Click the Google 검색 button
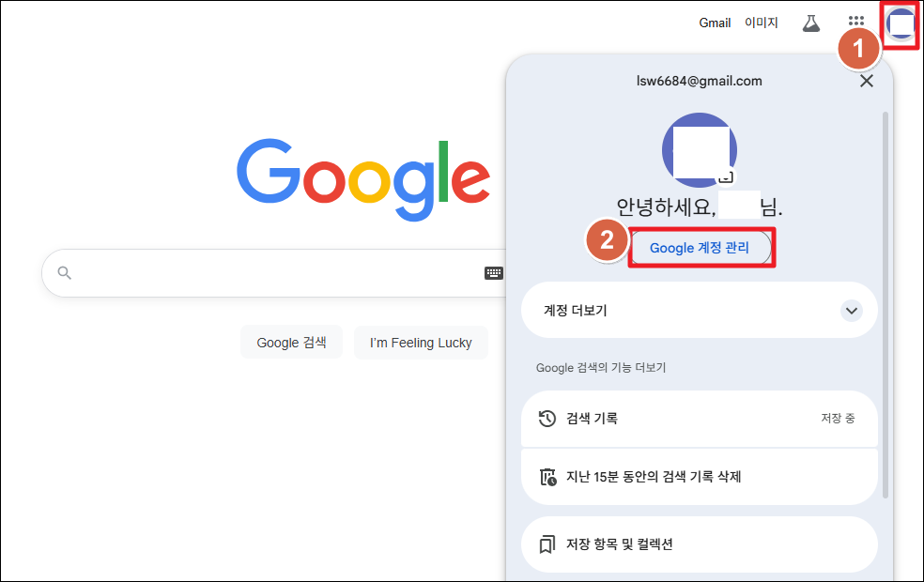Screen dimensions: 924x582 point(291,343)
